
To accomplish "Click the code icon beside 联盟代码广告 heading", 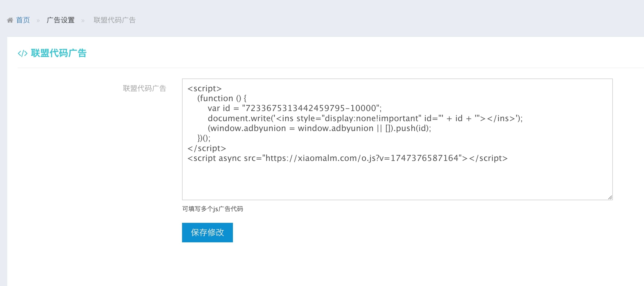I will pos(23,53).
